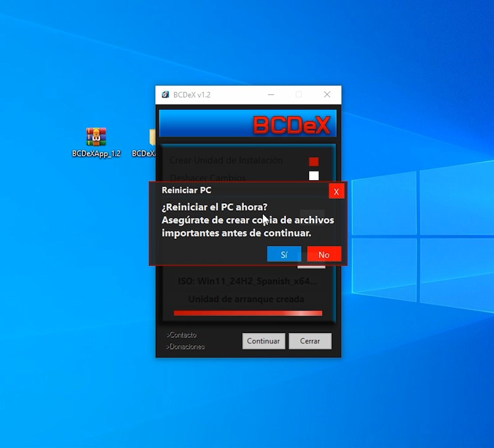This screenshot has height=448, width=494.
Task: Toggle the Crear Unidad de Instalación checkbox
Action: click(x=314, y=161)
